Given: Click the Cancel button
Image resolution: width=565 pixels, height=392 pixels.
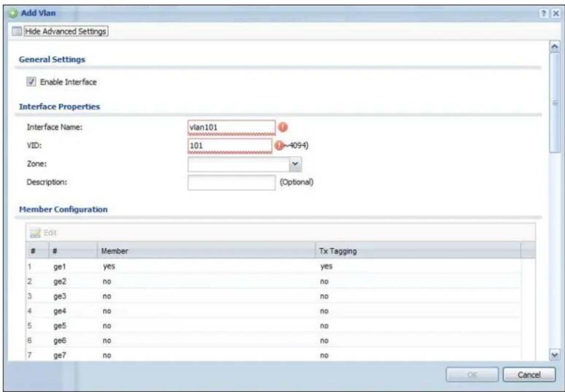Looking at the screenshot, I should coord(529,375).
